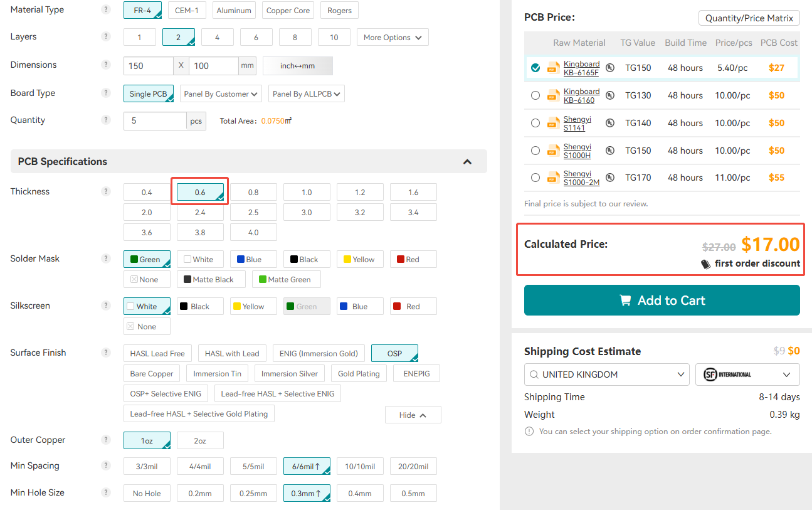Screen dimensions: 812x510
Task: Select Aluminum material type
Action: click(234, 10)
